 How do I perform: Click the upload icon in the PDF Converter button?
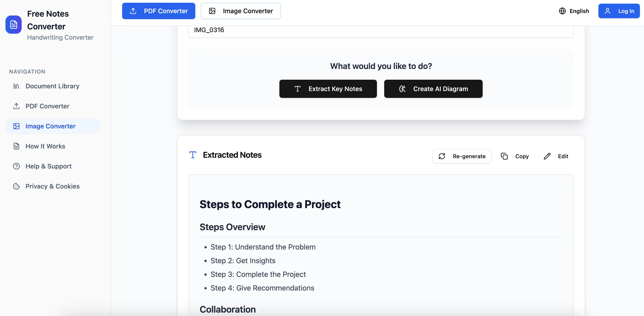tap(133, 11)
